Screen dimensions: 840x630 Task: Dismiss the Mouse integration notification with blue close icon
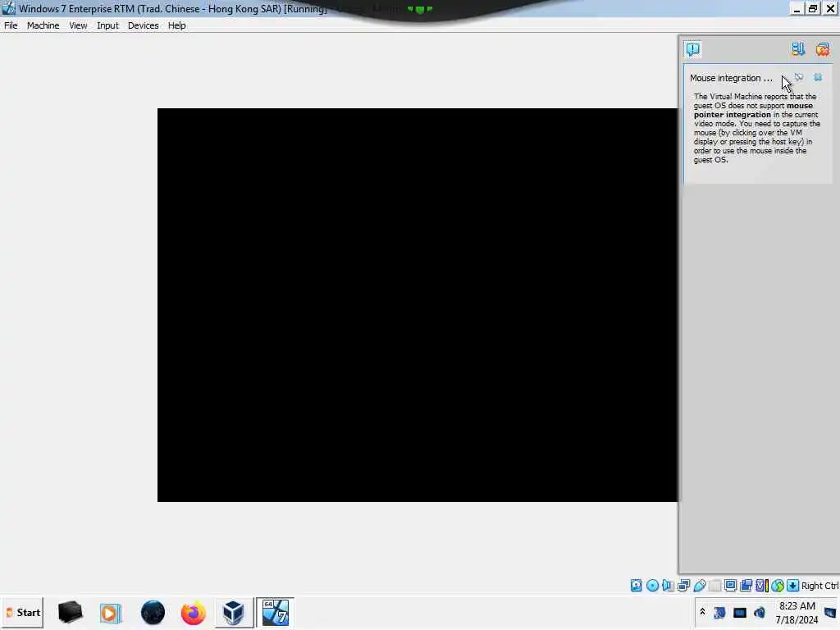[x=818, y=78]
